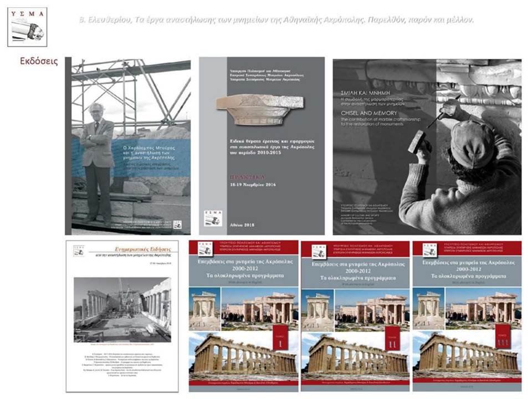Image resolution: width=532 pixels, height=399 pixels.
Task: Click the black-and-white Parthenon photo on the newsletter
Action: coord(122,310)
